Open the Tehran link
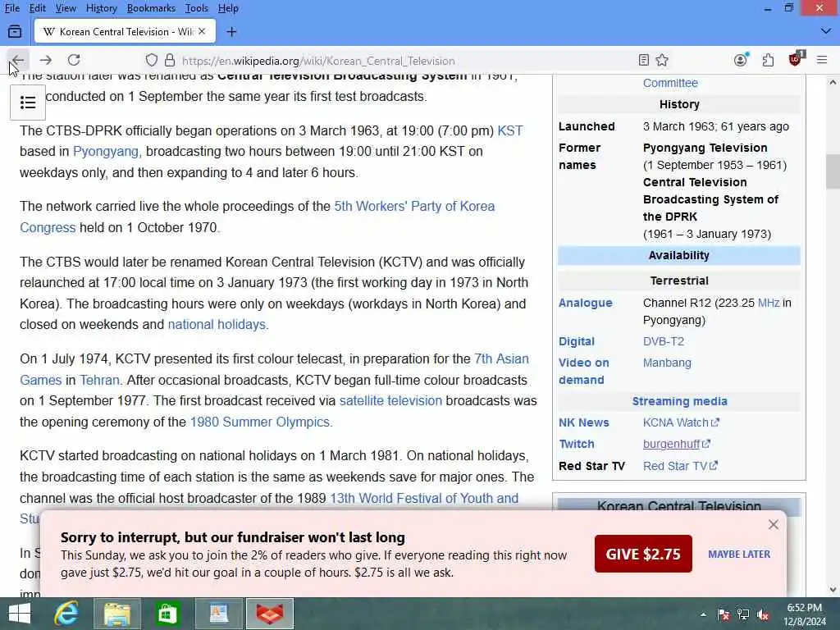Viewport: 840px width, 630px height. click(x=99, y=381)
